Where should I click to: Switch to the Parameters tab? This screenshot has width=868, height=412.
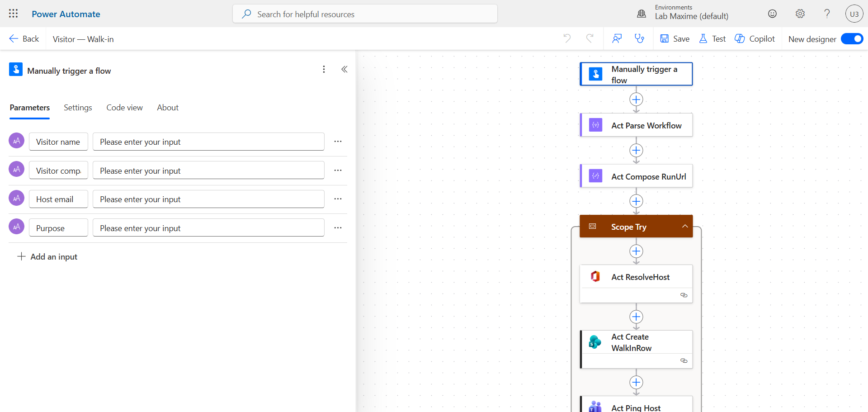[x=30, y=108]
